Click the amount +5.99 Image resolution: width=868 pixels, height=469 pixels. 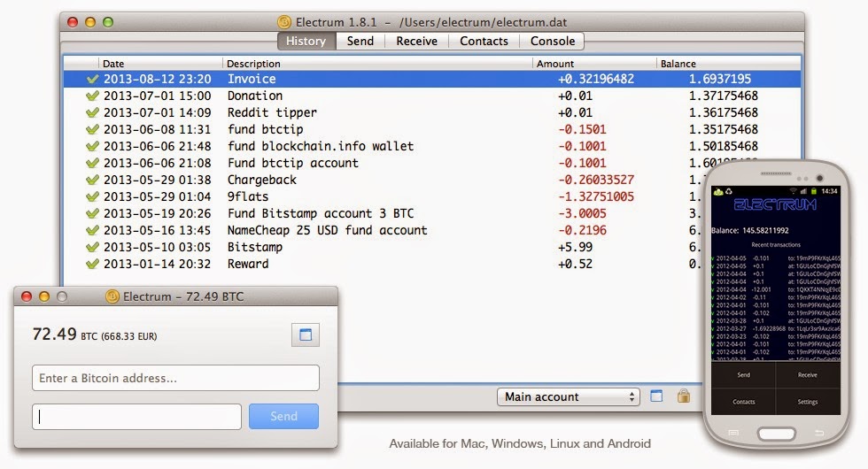pyautogui.click(x=575, y=247)
